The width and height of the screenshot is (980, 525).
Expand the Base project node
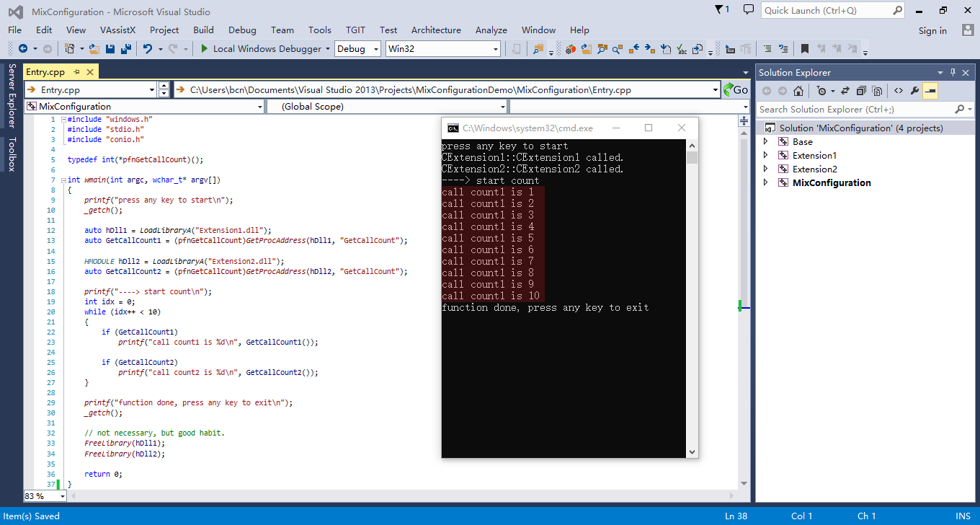click(766, 142)
